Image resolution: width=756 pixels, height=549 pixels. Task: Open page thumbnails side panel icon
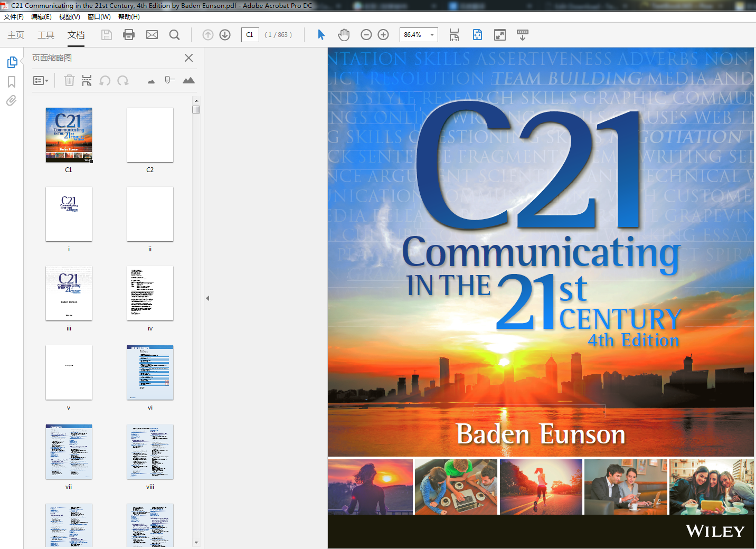click(x=12, y=62)
